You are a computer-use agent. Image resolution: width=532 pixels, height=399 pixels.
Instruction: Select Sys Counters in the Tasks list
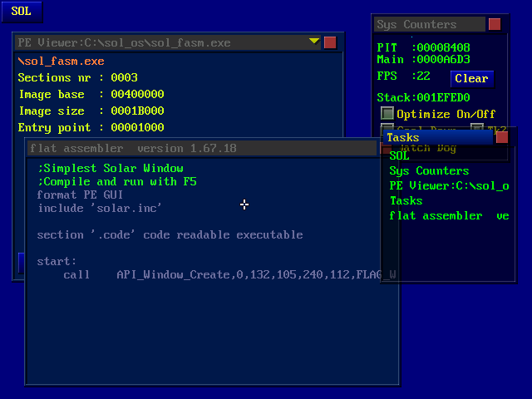point(429,170)
